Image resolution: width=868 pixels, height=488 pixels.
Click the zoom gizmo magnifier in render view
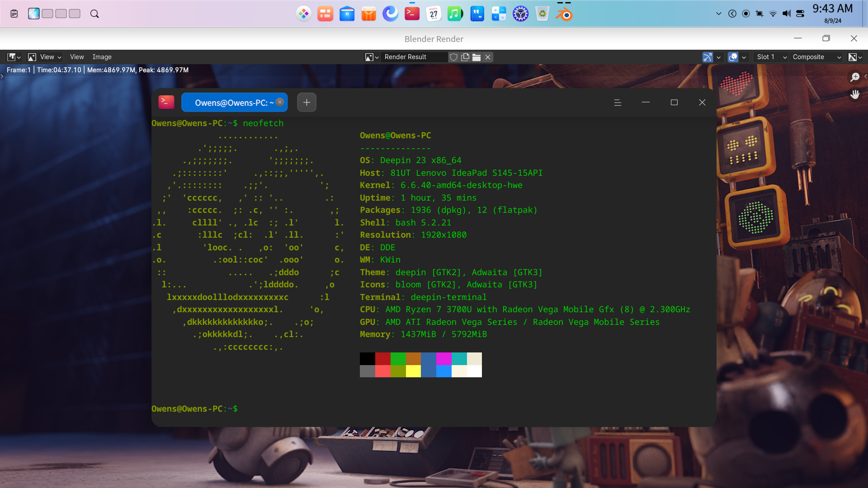coord(854,77)
